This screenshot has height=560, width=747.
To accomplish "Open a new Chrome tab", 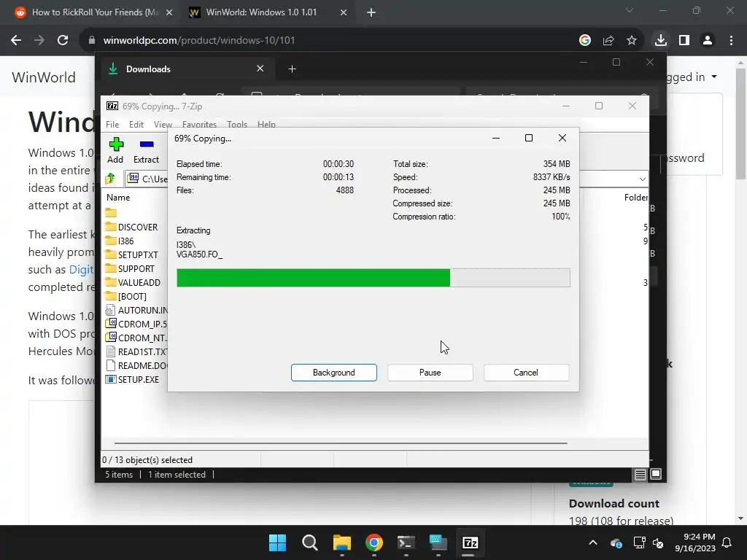I will click(x=371, y=12).
